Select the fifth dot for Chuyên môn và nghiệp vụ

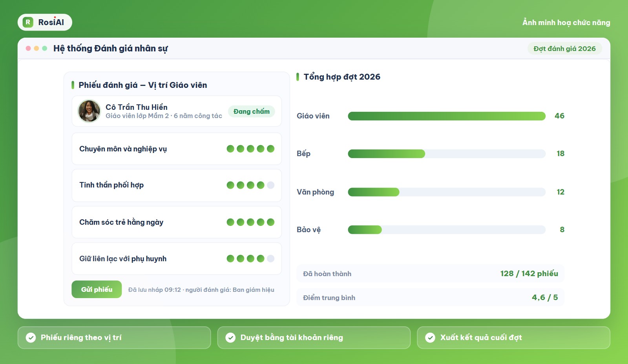click(x=270, y=149)
